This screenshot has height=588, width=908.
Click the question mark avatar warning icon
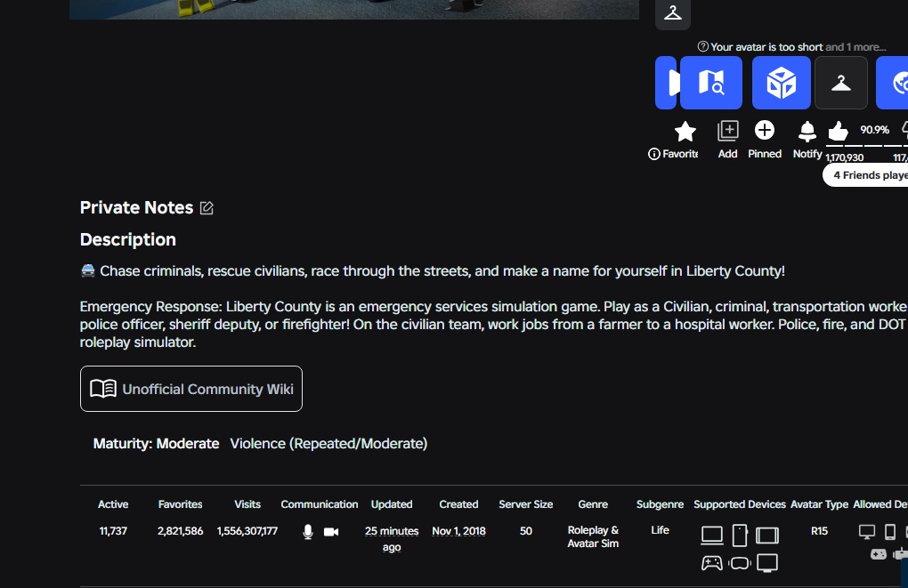coord(703,46)
